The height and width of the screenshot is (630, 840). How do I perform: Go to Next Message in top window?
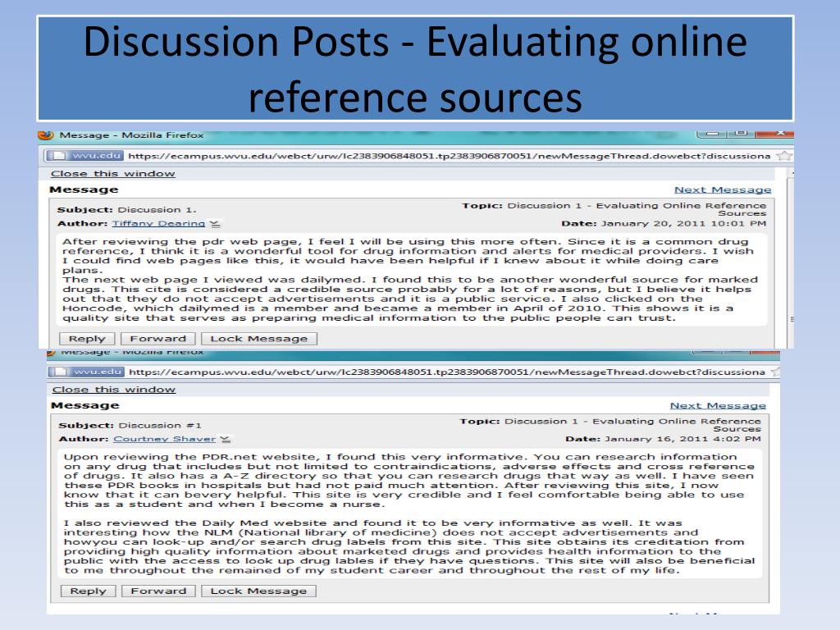tap(723, 189)
